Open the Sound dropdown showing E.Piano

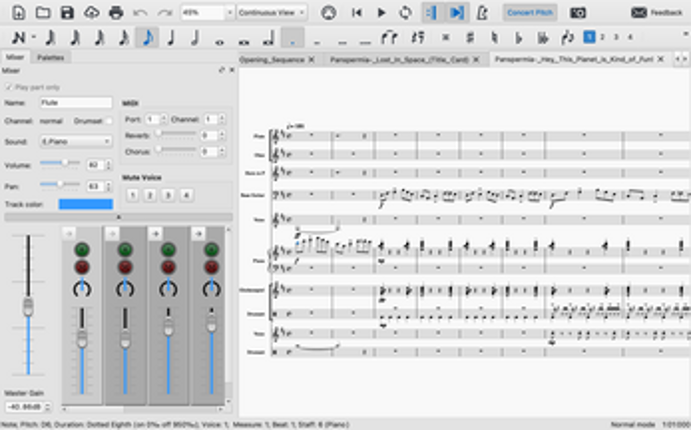(76, 141)
